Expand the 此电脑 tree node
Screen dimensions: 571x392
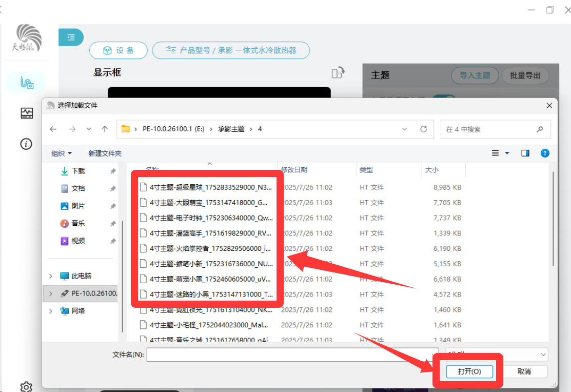click(x=51, y=276)
